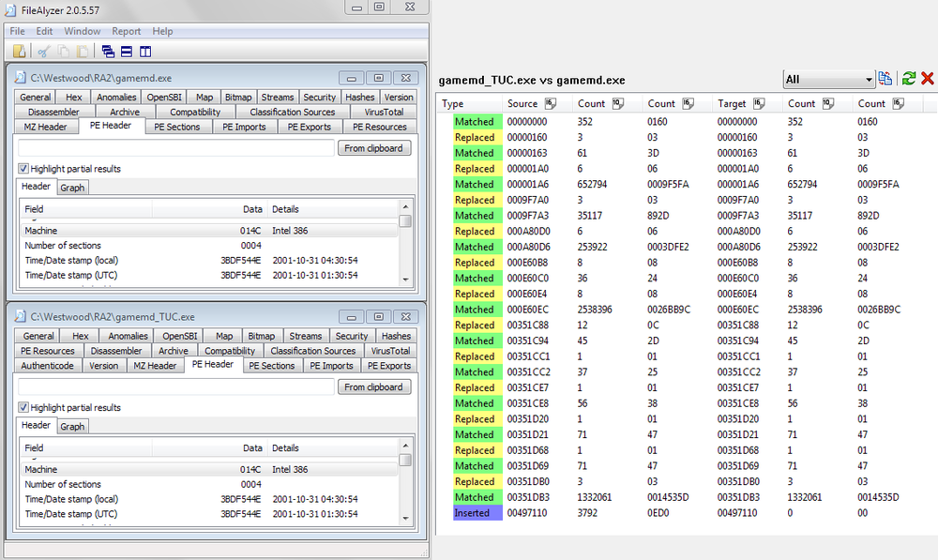Click the paste clipboard icon in toolbar

pos(82,52)
